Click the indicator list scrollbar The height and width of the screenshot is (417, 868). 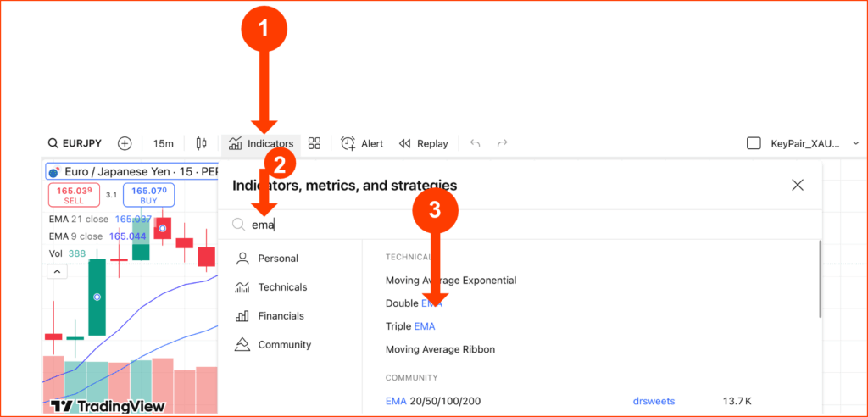[821, 279]
